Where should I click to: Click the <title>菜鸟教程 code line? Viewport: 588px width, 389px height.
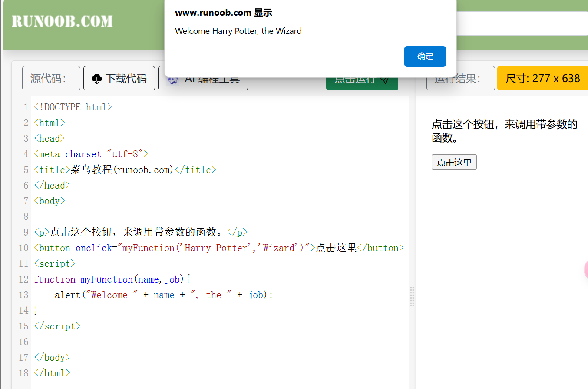pyautogui.click(x=125, y=170)
